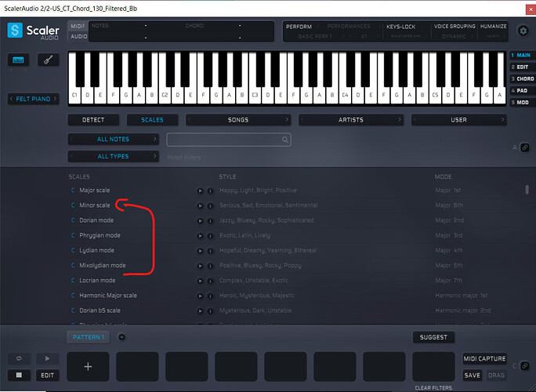Open info for the Major scale

tap(210, 191)
